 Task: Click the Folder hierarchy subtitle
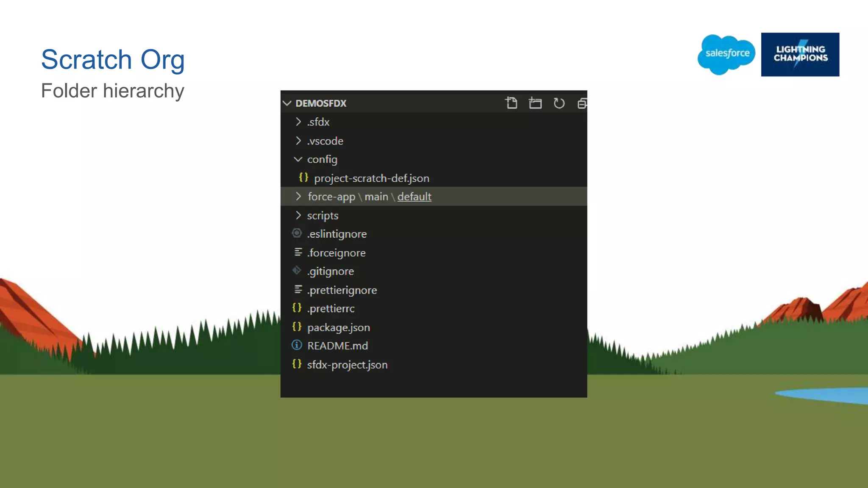(x=113, y=91)
